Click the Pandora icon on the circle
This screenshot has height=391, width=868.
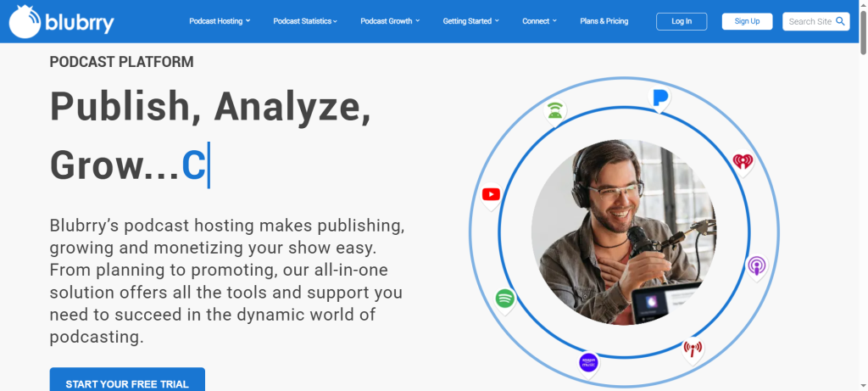click(x=660, y=98)
